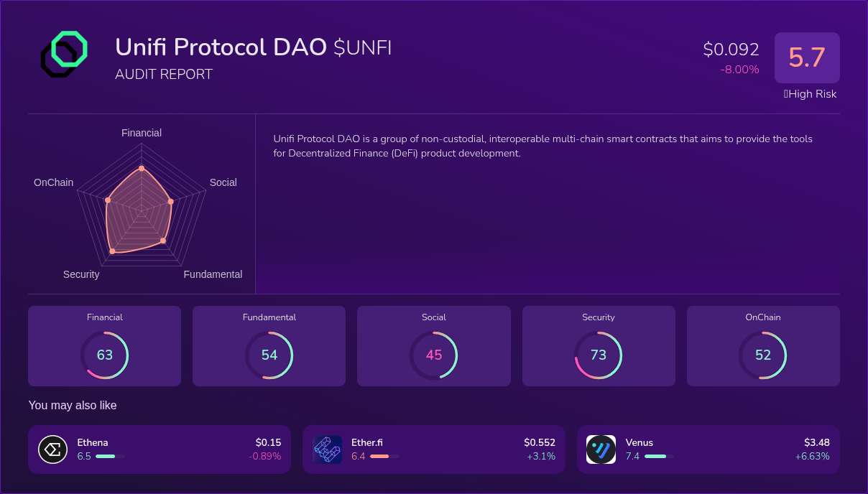Click the Venus logo icon
The image size is (868, 494).
[x=601, y=449]
